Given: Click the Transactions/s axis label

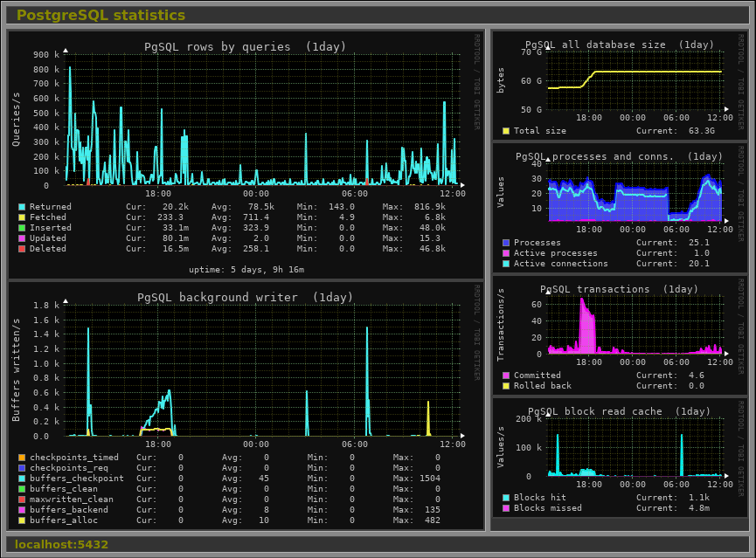Looking at the screenshot, I should point(501,324).
